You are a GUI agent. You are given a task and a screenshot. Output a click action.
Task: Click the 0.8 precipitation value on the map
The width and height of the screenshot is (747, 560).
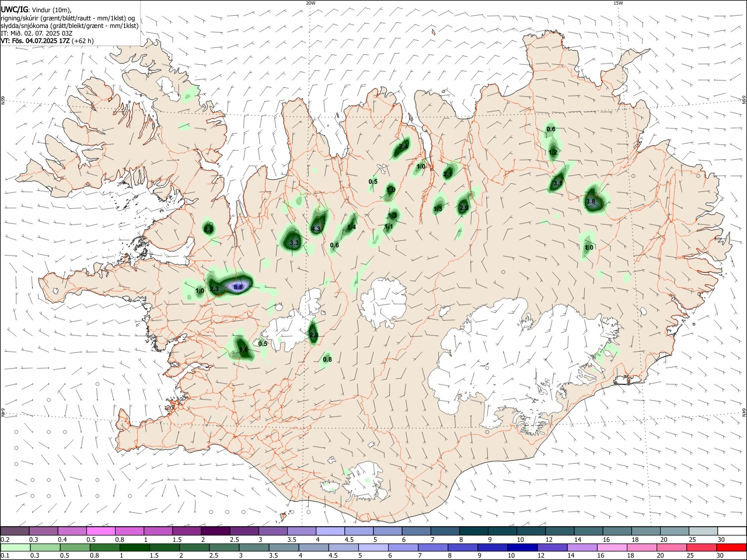(327, 359)
